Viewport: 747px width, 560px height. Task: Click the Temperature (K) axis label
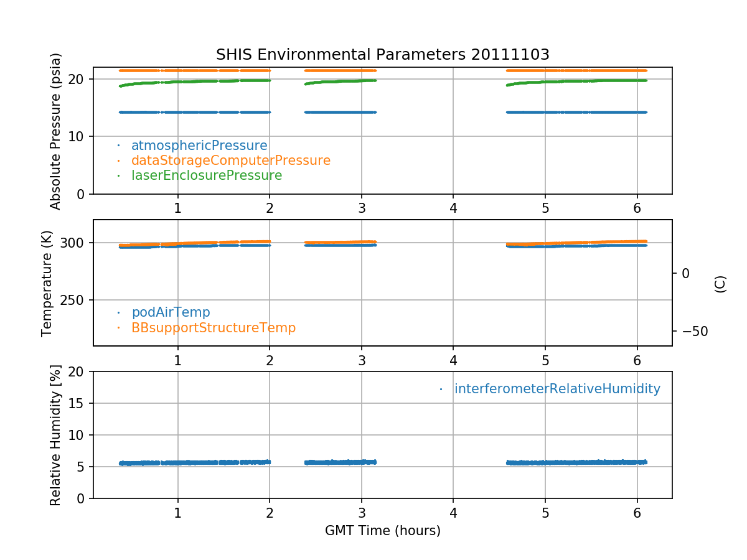point(47,283)
